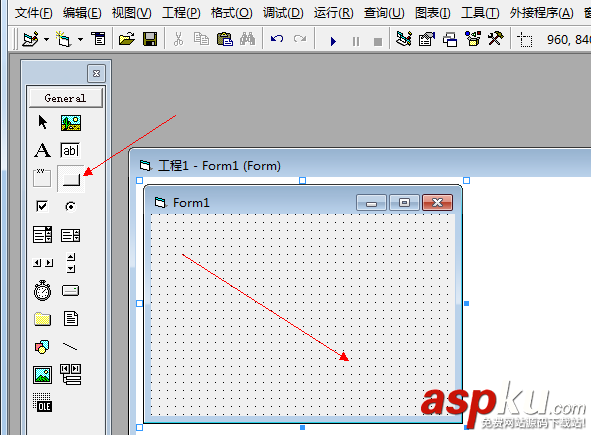This screenshot has width=591, height=435.
Task: Select the Line control tool
Action: click(x=70, y=346)
